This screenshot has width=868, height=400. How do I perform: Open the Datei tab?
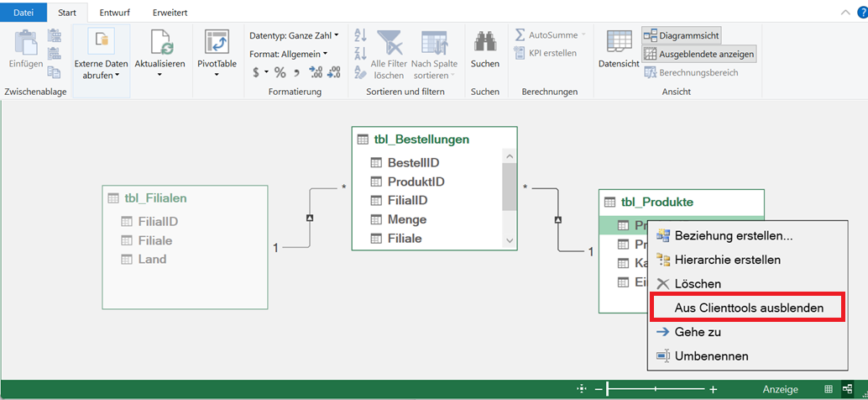point(24,12)
